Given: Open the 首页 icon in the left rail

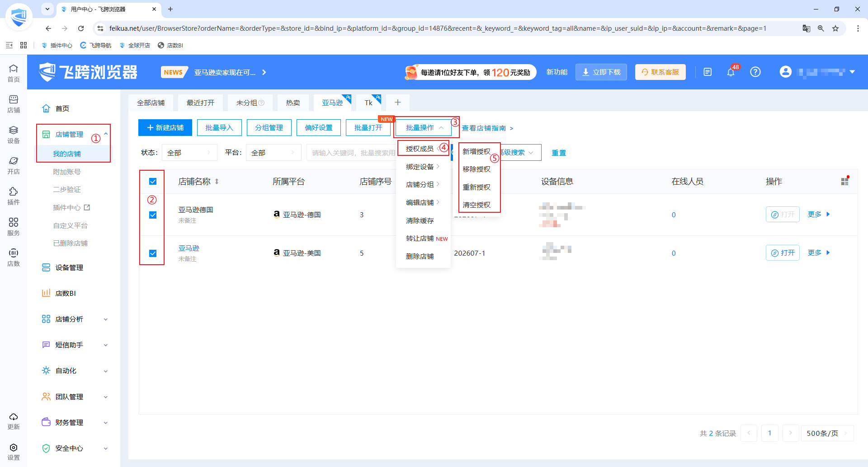Looking at the screenshot, I should coord(14,73).
